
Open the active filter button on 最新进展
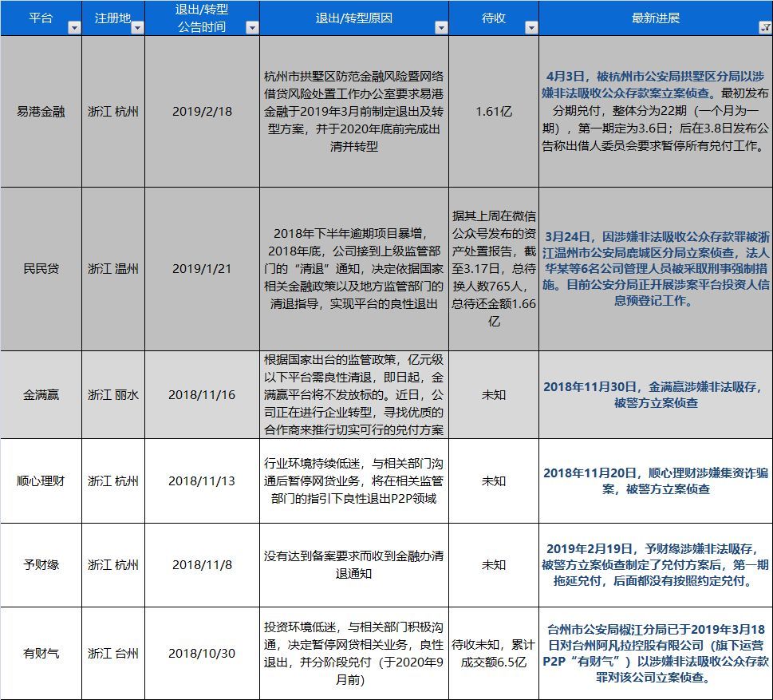[765, 28]
